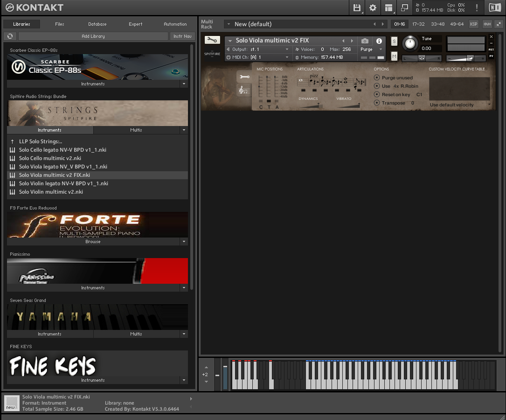
Task: Open Kontakt options gear icon
Action: 373,7
